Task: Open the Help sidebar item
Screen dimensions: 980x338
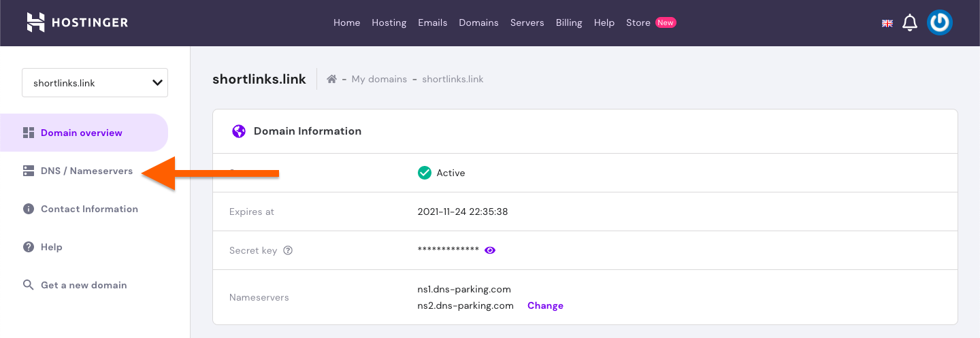Action: 51,247
